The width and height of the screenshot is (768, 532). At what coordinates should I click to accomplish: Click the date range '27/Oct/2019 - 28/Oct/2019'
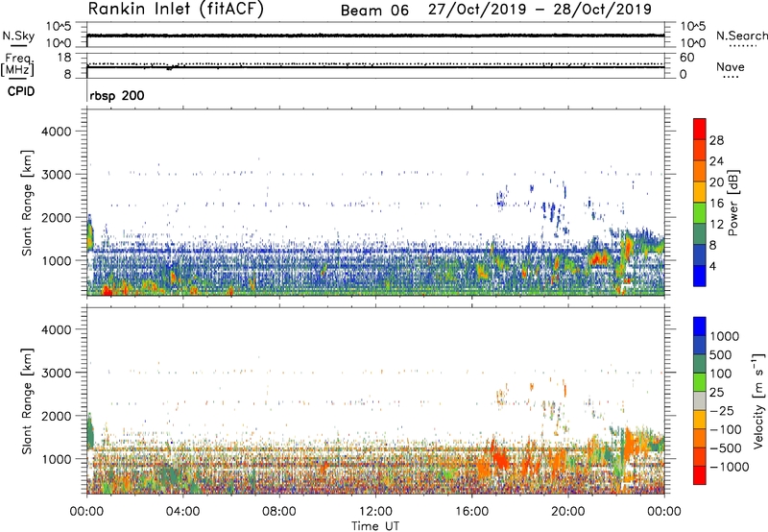pos(540,10)
